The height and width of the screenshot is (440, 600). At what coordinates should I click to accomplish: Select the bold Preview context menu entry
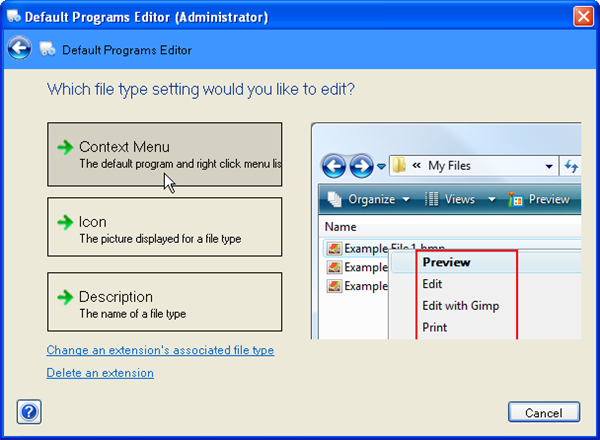point(446,262)
